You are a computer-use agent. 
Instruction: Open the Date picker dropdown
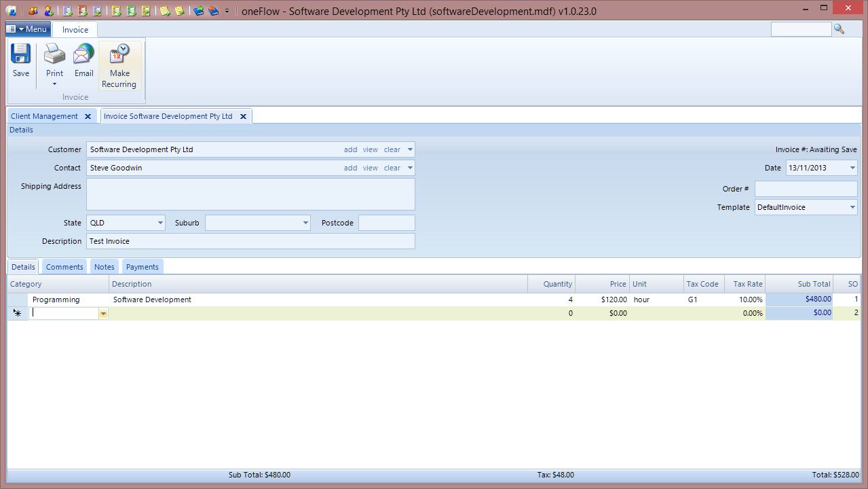pos(852,168)
